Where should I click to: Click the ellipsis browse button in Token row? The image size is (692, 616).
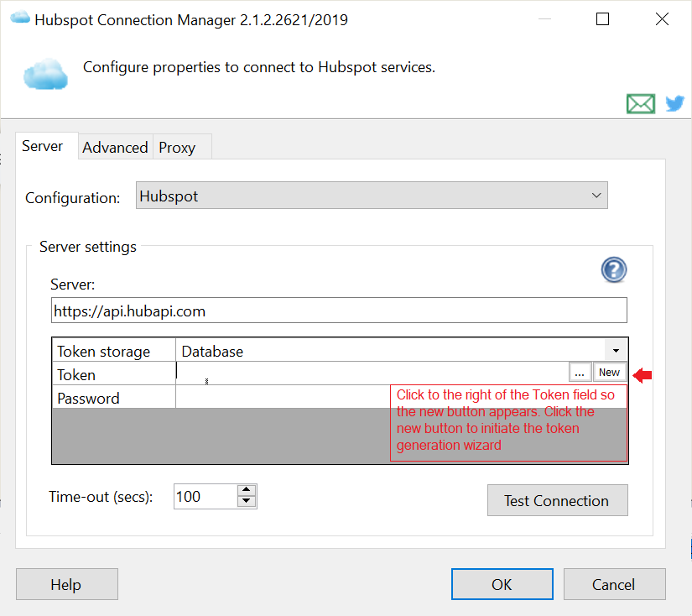(580, 373)
